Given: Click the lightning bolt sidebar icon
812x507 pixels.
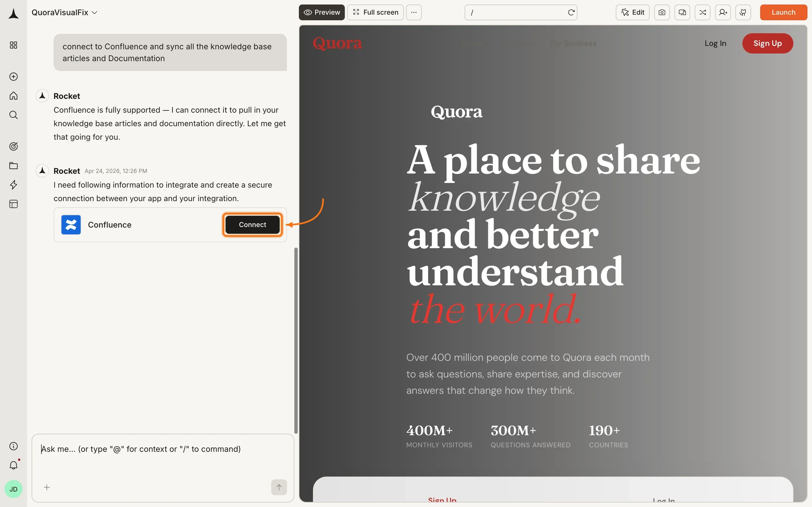Looking at the screenshot, I should pyautogui.click(x=14, y=185).
